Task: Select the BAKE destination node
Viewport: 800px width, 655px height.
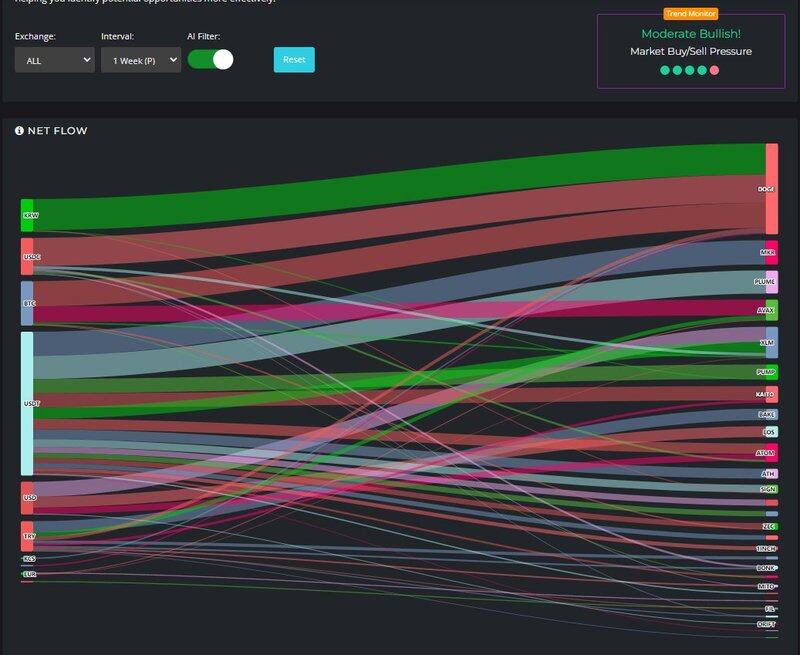Action: (x=772, y=415)
